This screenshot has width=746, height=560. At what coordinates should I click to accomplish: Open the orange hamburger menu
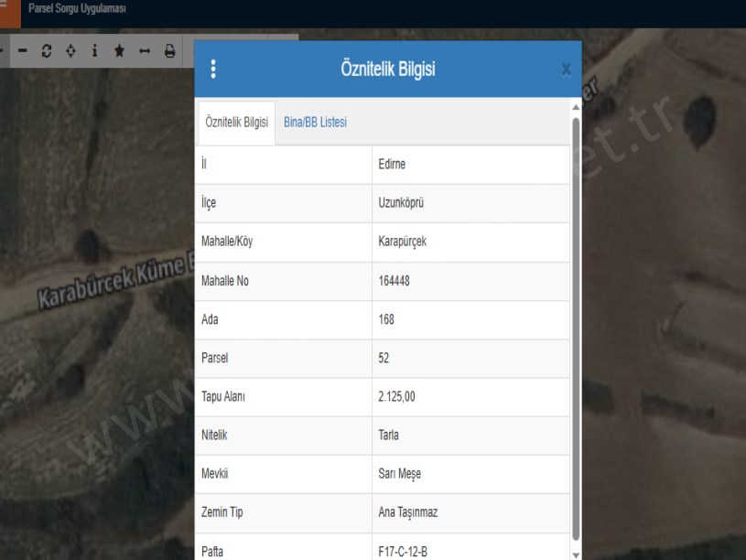[9, 11]
